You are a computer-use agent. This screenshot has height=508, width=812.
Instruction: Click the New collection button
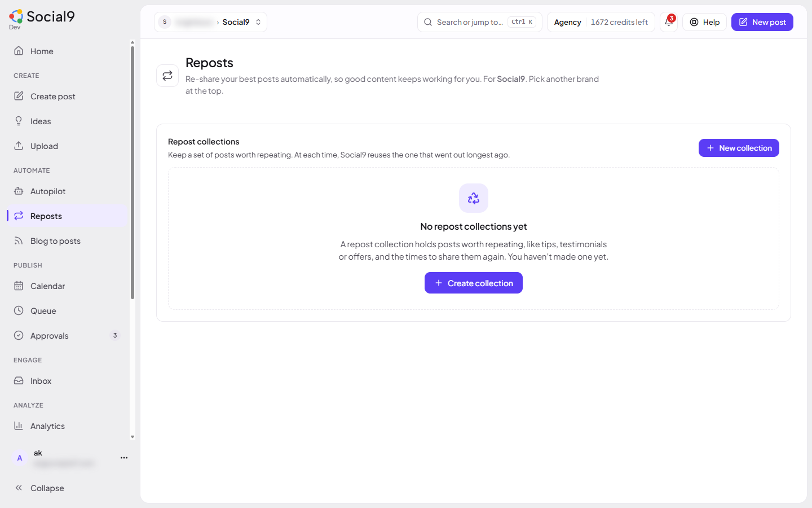point(739,148)
